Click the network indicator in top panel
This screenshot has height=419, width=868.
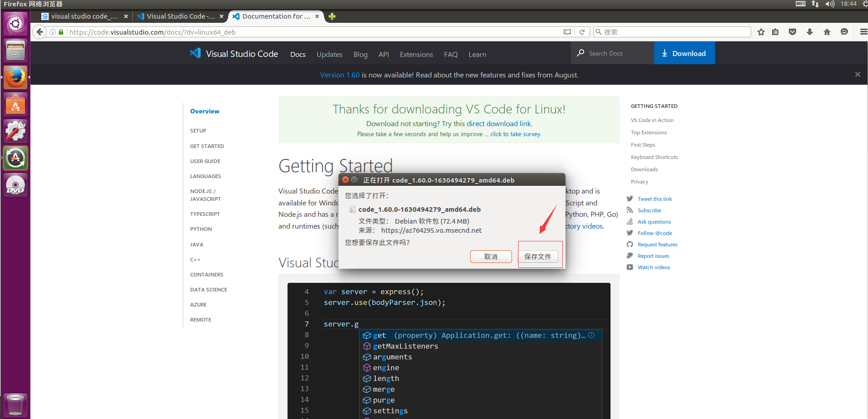[815, 4]
